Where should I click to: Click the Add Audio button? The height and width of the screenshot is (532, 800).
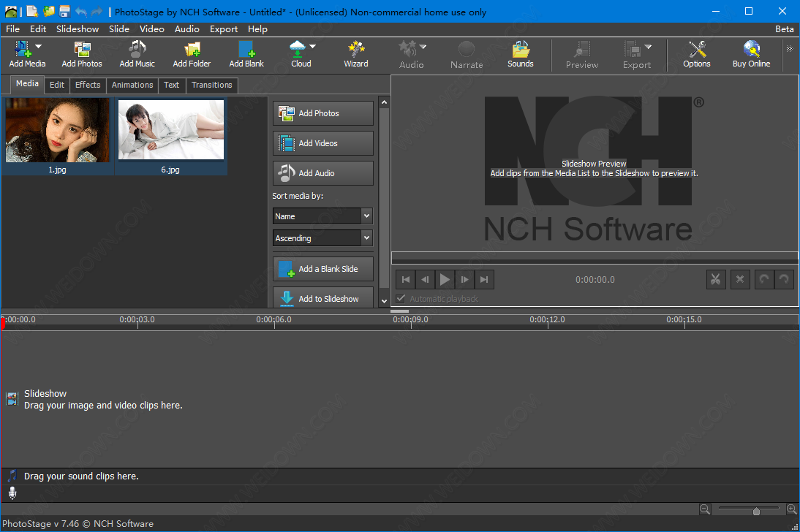[323, 173]
